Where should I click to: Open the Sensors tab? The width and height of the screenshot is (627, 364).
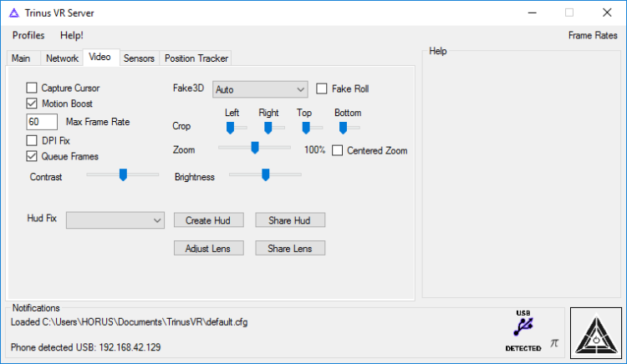[139, 58]
